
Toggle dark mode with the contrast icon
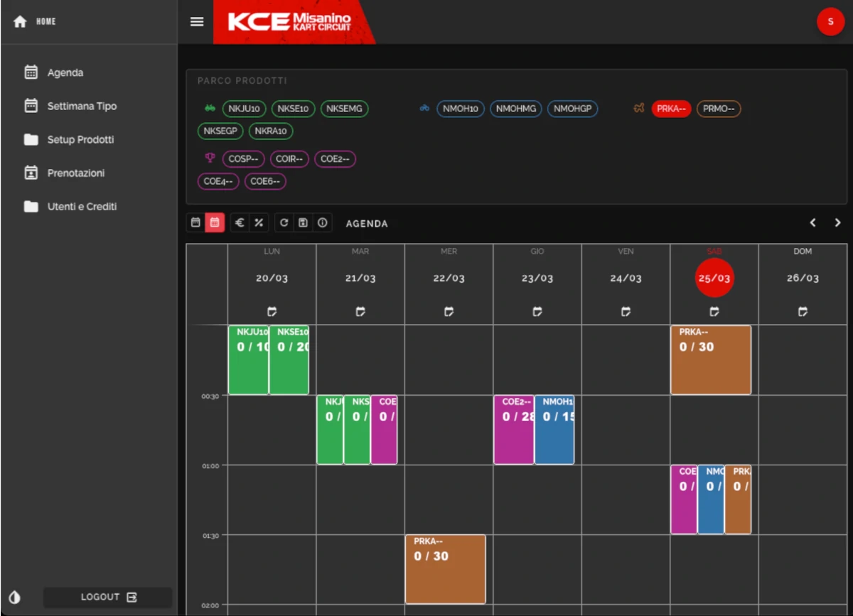coord(16,597)
